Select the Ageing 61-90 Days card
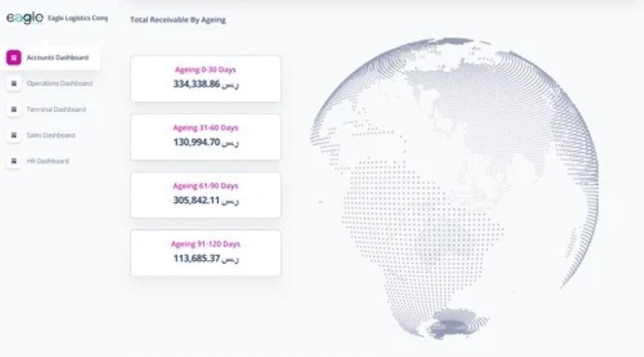 206,195
